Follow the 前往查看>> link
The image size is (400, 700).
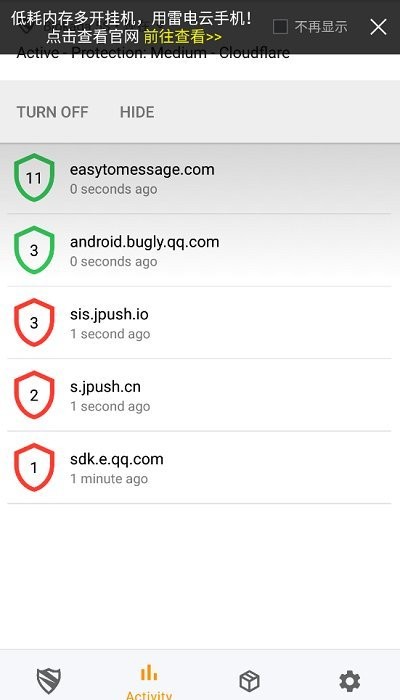click(x=183, y=37)
